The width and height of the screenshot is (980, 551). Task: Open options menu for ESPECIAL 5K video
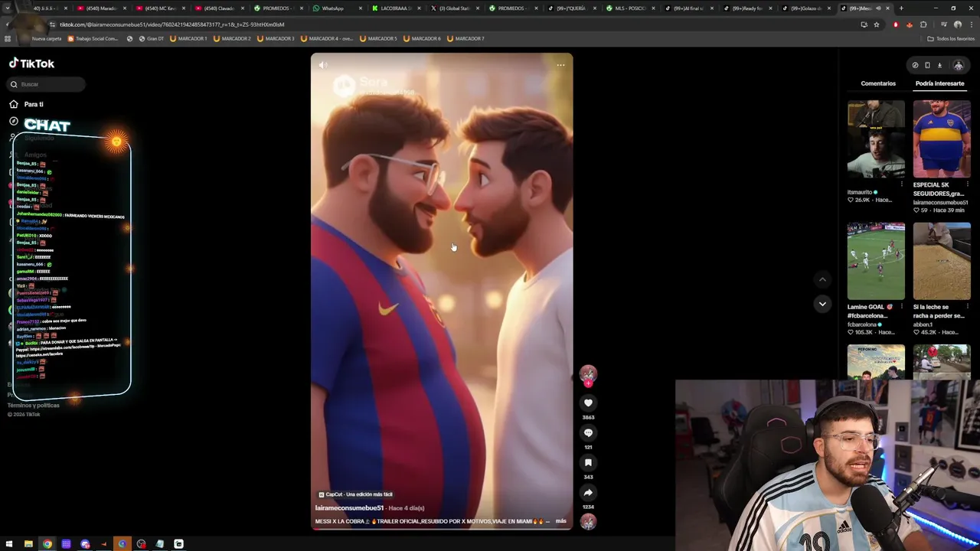968,184
